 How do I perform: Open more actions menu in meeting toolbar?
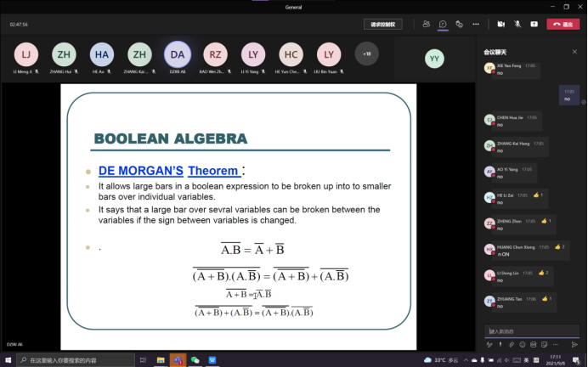tap(476, 25)
